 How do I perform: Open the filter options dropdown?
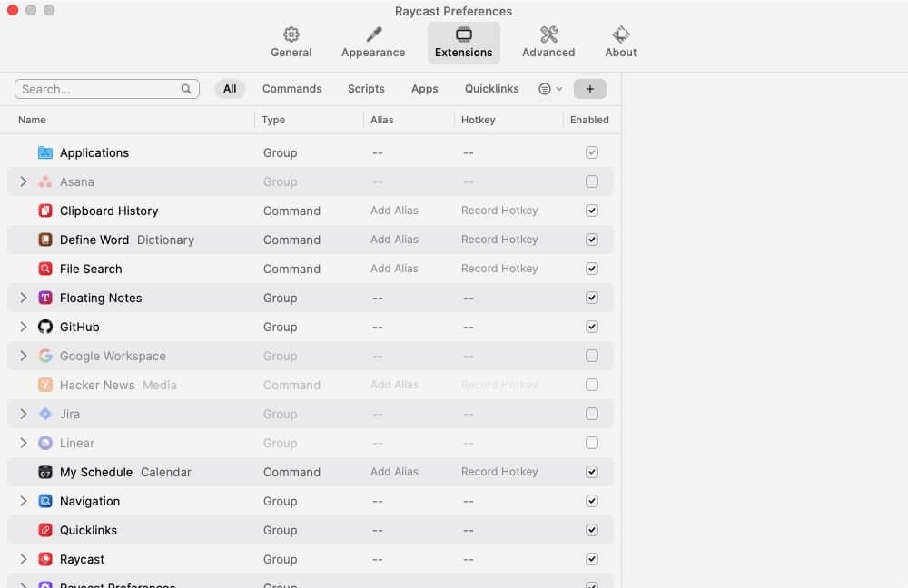[x=550, y=89]
